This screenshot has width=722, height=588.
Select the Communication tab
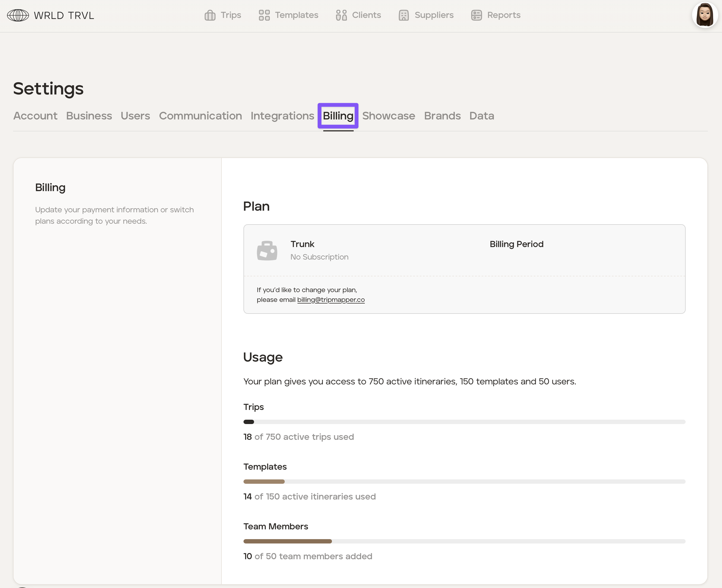click(x=201, y=116)
